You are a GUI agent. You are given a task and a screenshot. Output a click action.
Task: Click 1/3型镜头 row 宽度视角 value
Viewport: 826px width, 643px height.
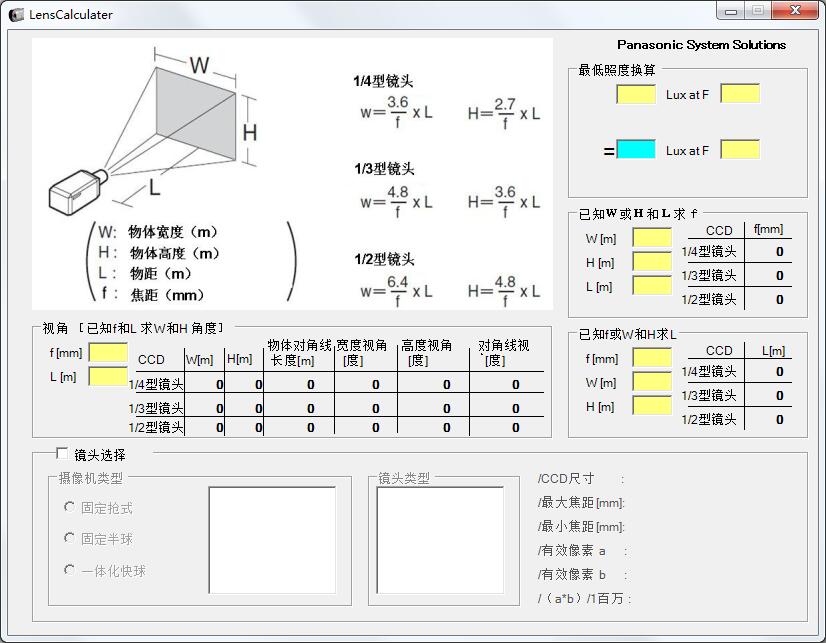click(376, 409)
